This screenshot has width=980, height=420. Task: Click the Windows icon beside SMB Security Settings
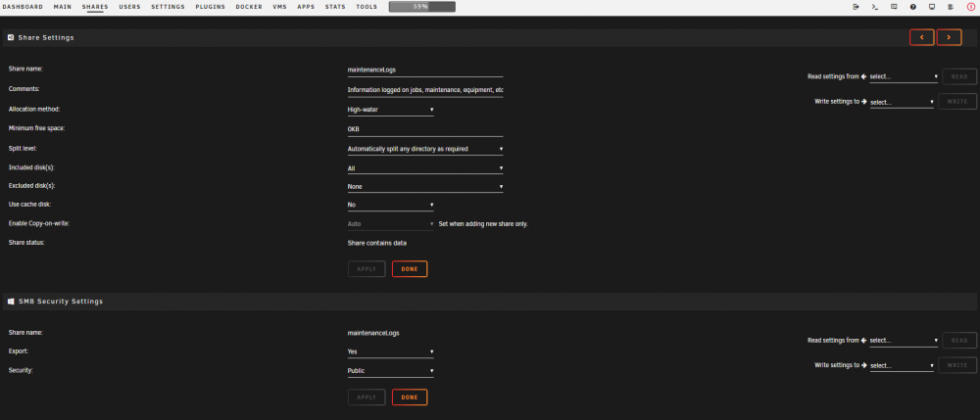point(11,302)
